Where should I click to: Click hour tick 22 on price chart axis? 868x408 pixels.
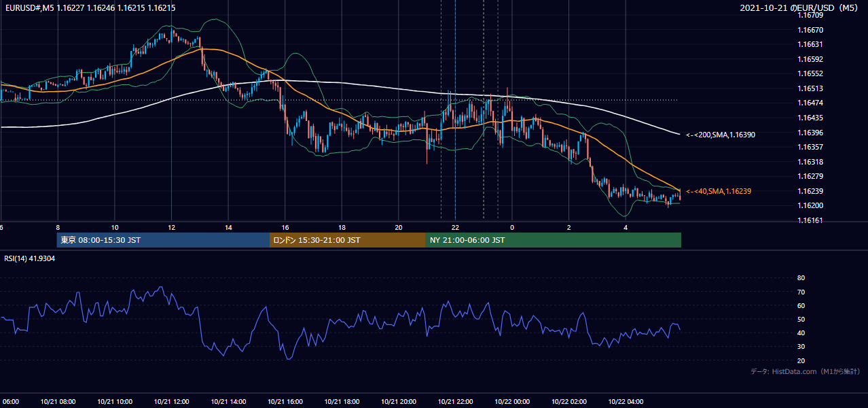(456, 227)
